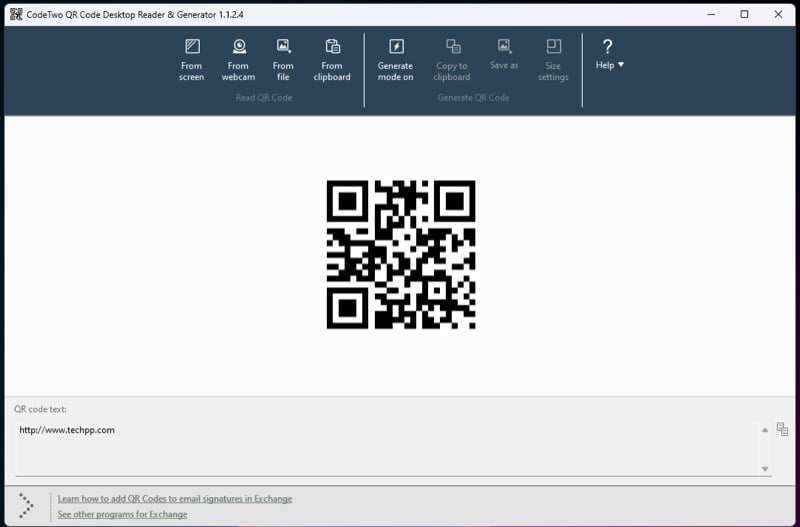Select the From webcam icon

[238, 47]
